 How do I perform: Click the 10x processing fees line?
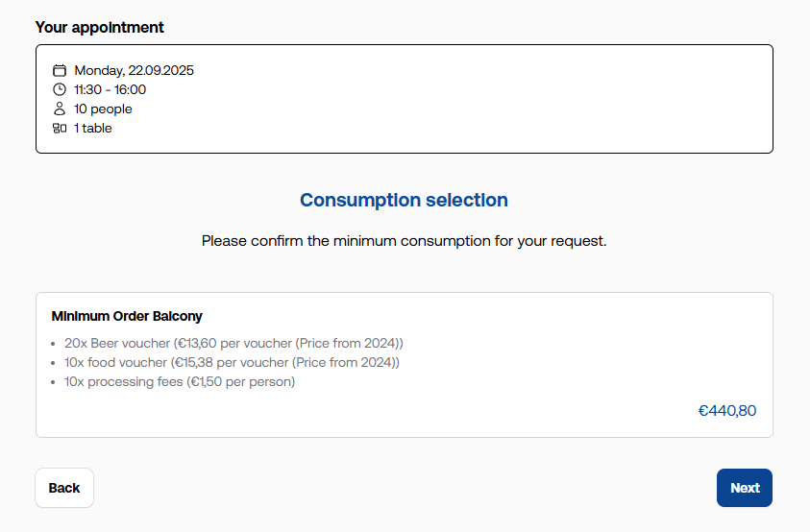tap(180, 381)
